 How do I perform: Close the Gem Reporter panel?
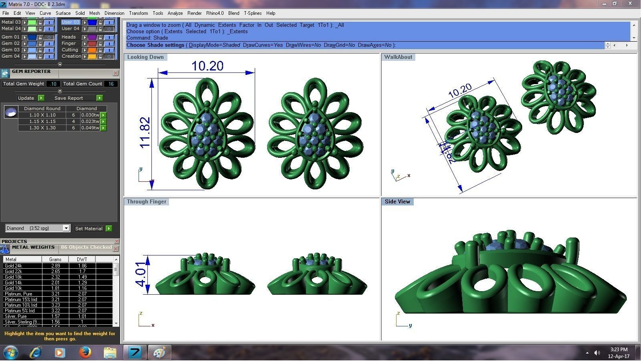pyautogui.click(x=116, y=73)
